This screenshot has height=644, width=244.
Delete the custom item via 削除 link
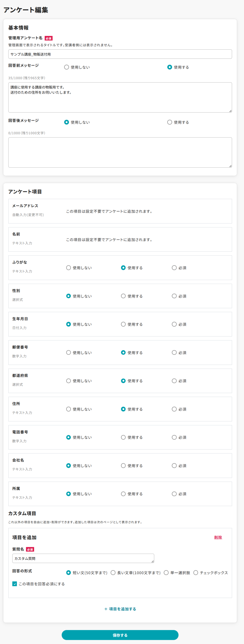218,537
